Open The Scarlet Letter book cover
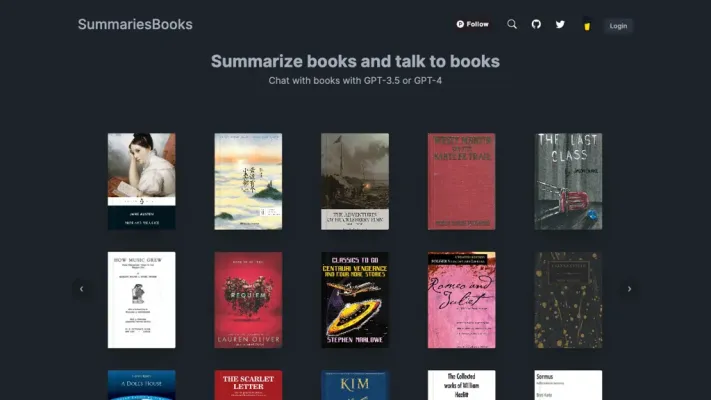Screen dimensions: 711x400 pyautogui.click(x=248, y=385)
